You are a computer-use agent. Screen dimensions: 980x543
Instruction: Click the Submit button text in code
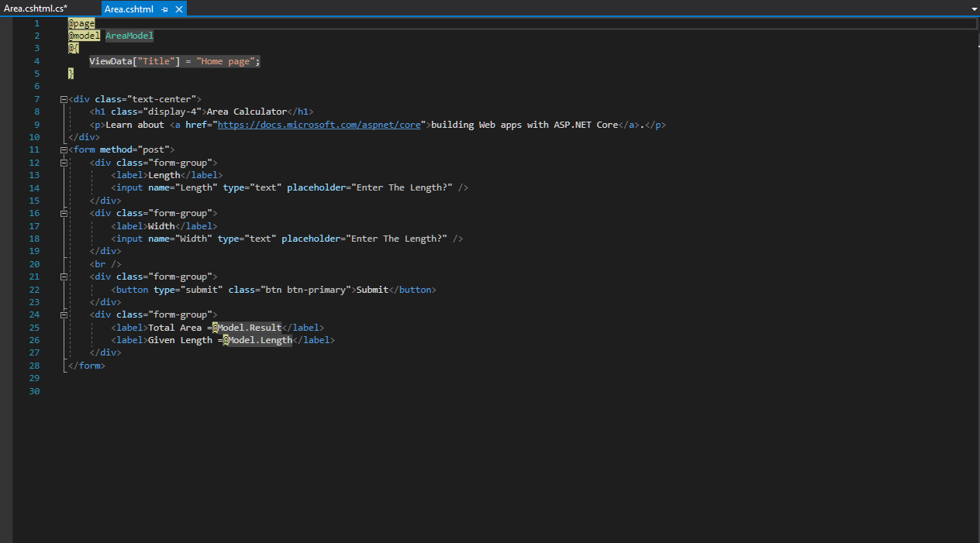(x=372, y=290)
